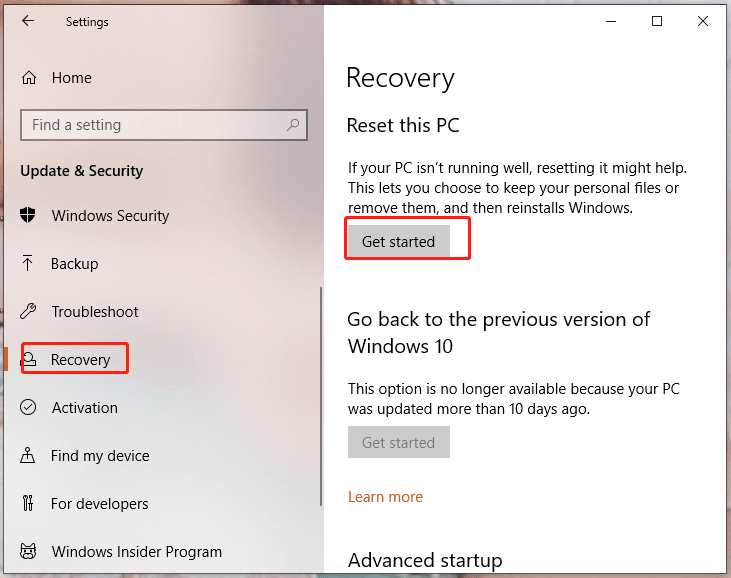Click the For developers tools icon
The height and width of the screenshot is (578, 731).
click(28, 503)
